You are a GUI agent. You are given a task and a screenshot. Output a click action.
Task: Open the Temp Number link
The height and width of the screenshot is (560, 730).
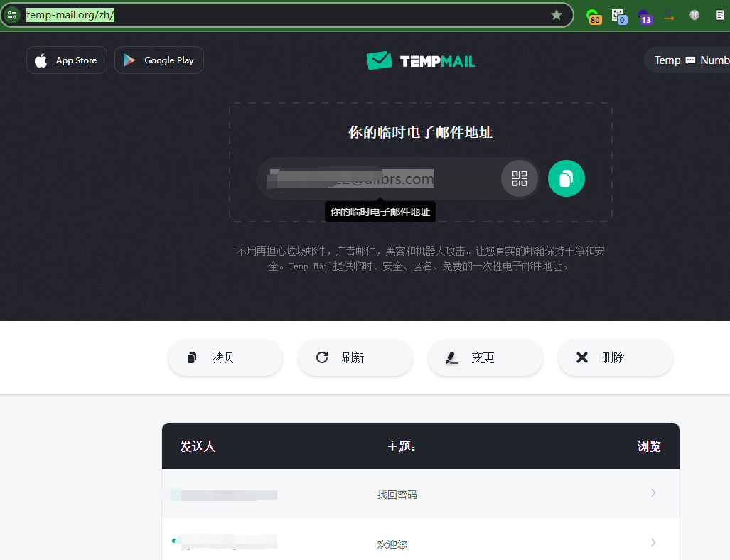pos(687,60)
